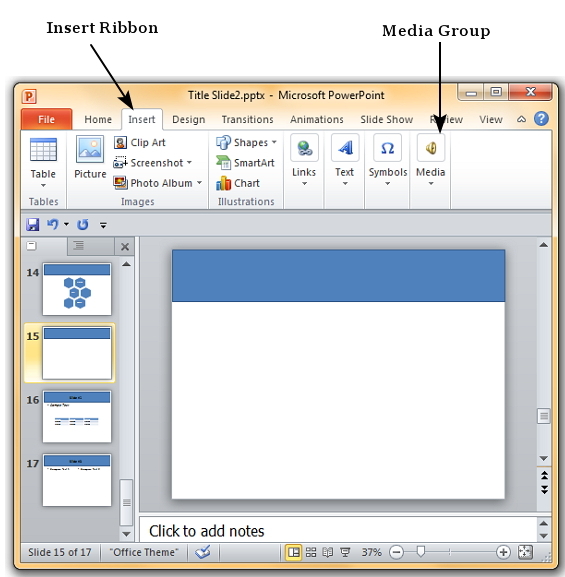Select slide 16 thumbnail

pos(77,416)
